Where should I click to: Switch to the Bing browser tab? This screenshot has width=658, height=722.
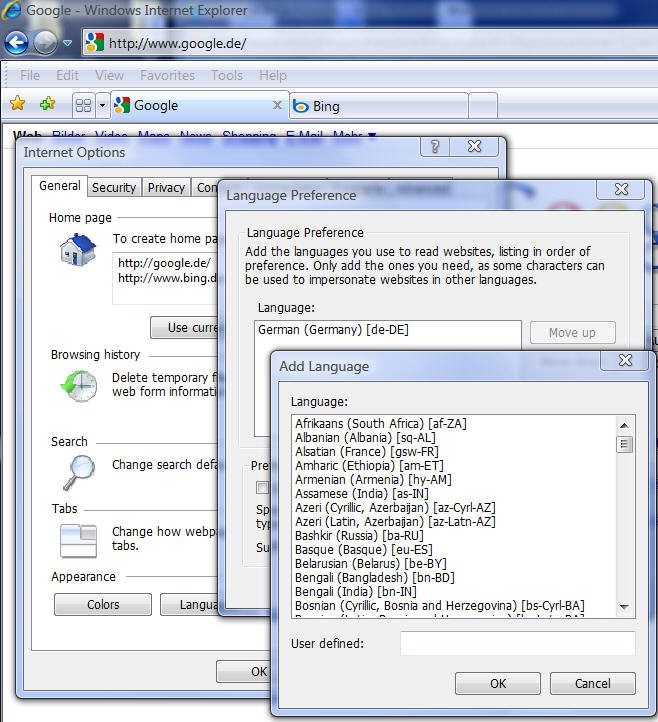pos(379,106)
